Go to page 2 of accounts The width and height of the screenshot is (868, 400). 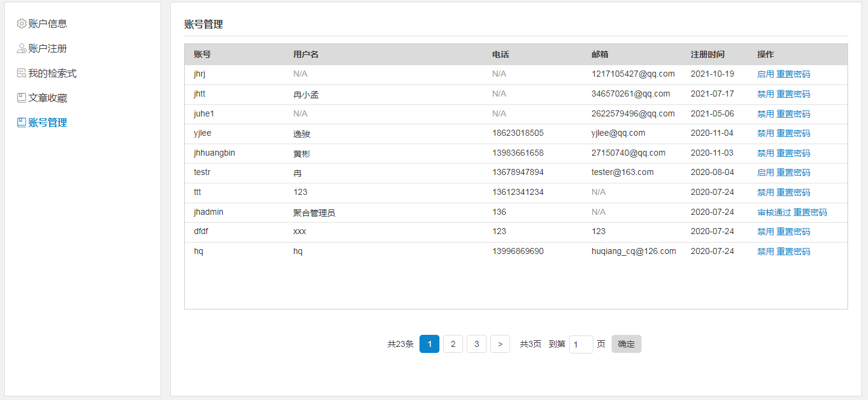point(453,344)
